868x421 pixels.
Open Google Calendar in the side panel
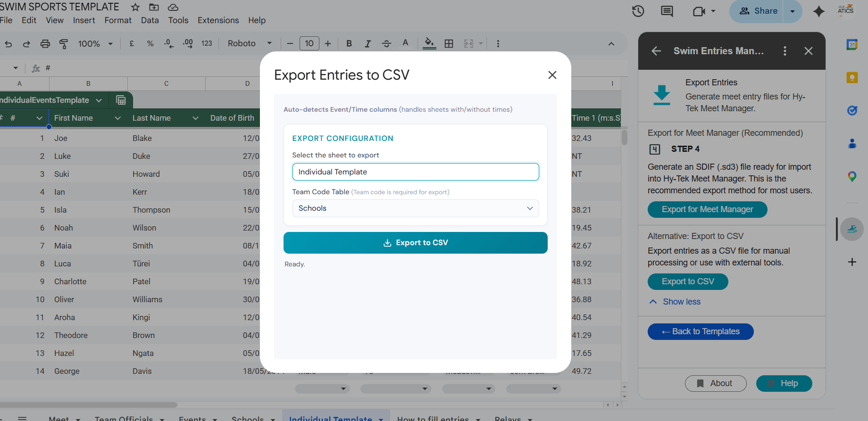click(851, 45)
